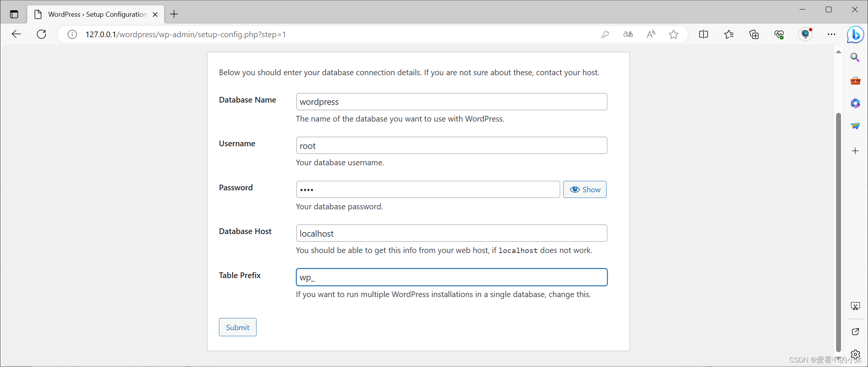Add this page to favorites star
Viewport: 868px width, 367px height.
[673, 35]
